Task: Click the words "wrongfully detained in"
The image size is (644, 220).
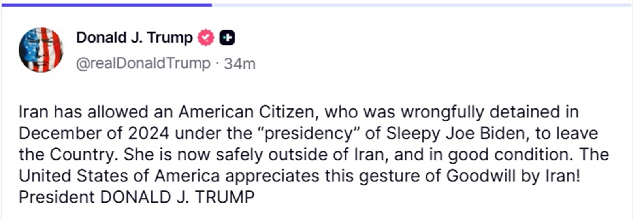Action: 490,112
